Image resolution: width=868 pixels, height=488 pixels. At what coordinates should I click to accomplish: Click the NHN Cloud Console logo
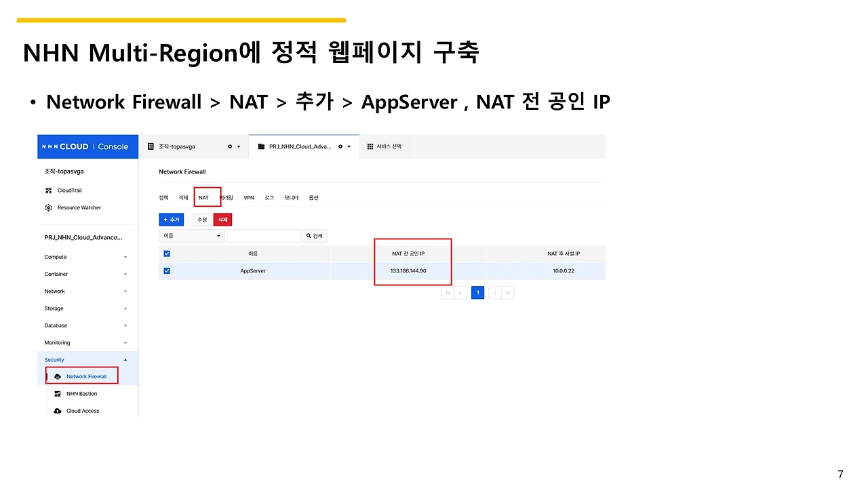coord(85,146)
